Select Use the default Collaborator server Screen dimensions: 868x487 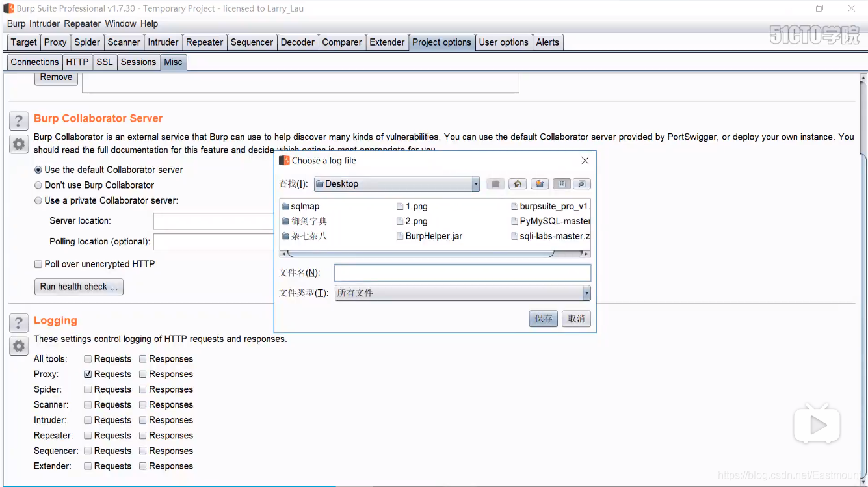point(38,170)
